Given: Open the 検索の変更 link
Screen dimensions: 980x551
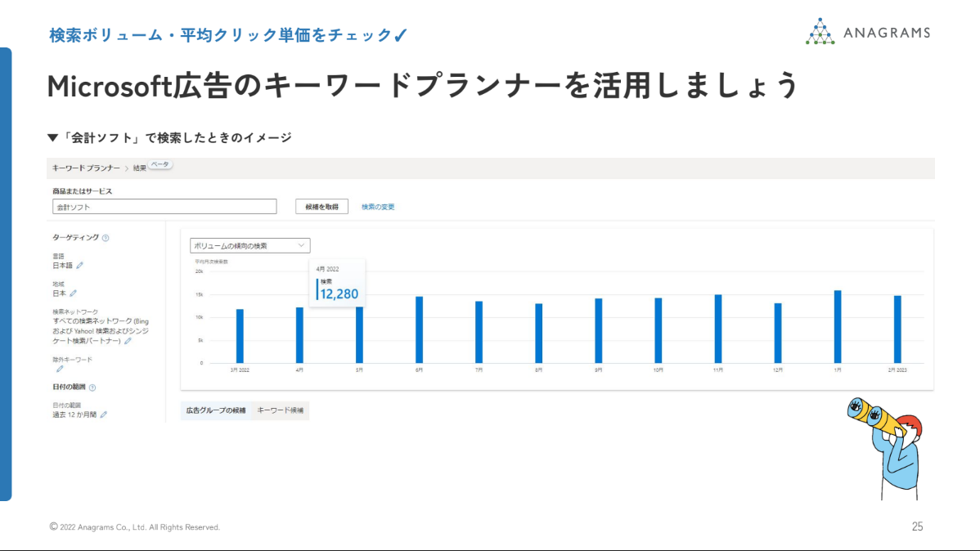Looking at the screenshot, I should coord(378,207).
